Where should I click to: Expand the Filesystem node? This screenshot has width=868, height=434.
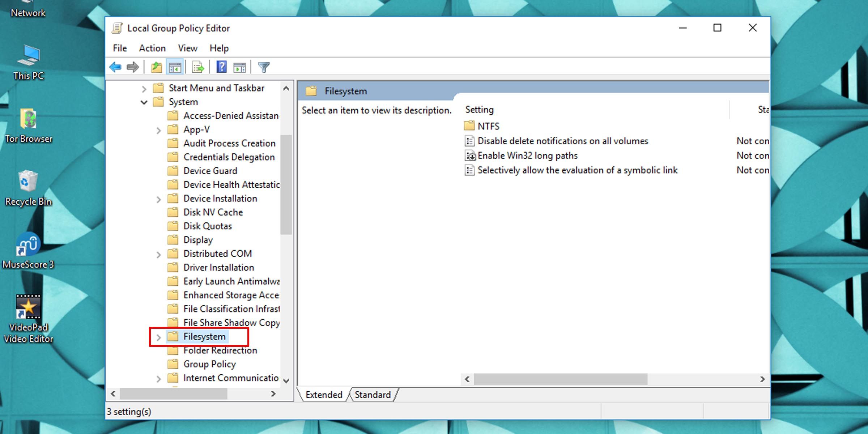[159, 337]
